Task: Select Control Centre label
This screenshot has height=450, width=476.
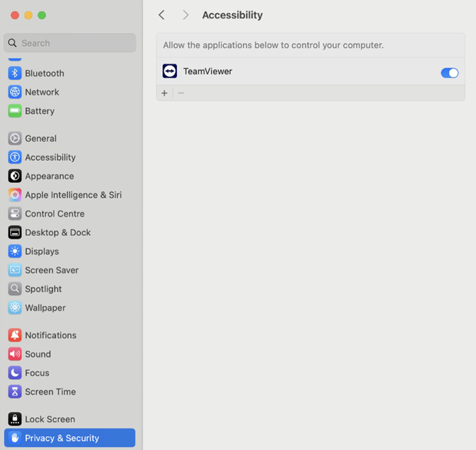Action: [x=54, y=214]
